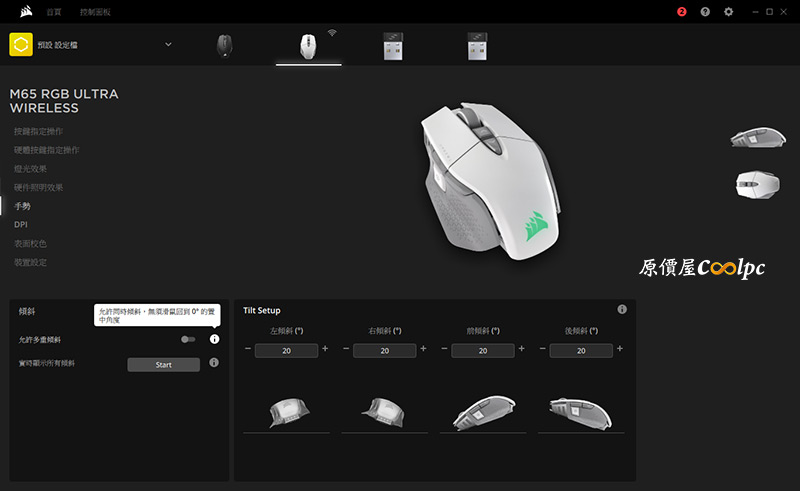The width and height of the screenshot is (800, 491).
Task: Click the Tilt Setup heading text
Action: [262, 310]
